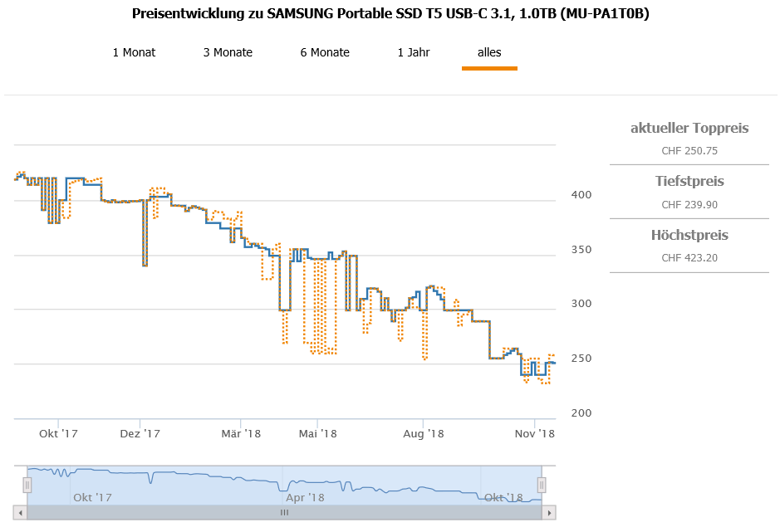Screen dimensions: 780x532
Task: Click the Tiefstpreis heading
Action: [x=689, y=181]
